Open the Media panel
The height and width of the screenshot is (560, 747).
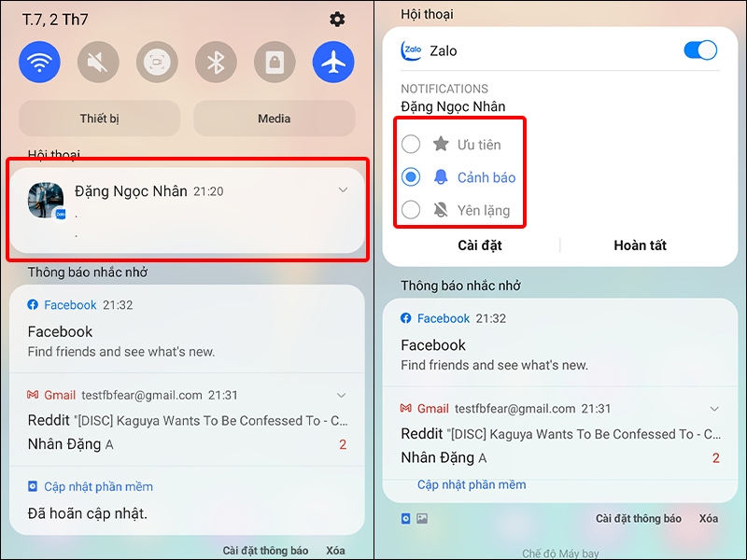[275, 119]
